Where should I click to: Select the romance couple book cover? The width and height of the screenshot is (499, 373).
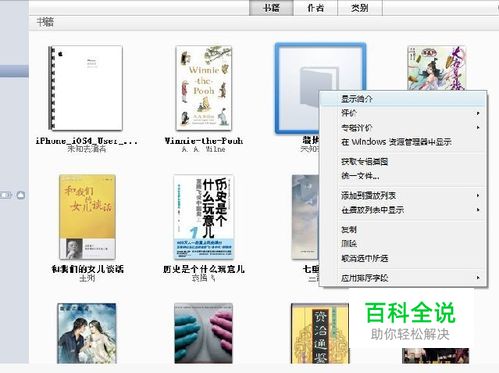point(87,333)
